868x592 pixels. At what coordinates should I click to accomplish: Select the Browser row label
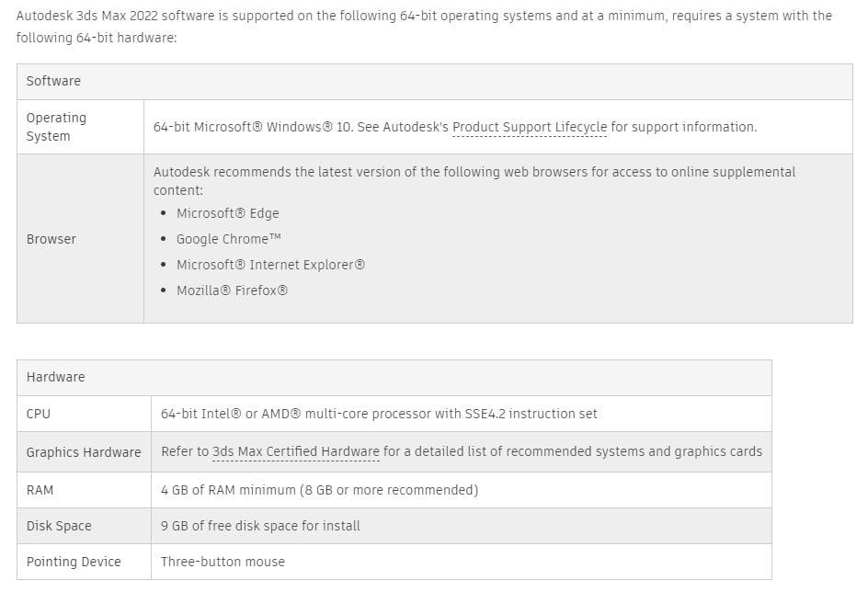(x=51, y=239)
